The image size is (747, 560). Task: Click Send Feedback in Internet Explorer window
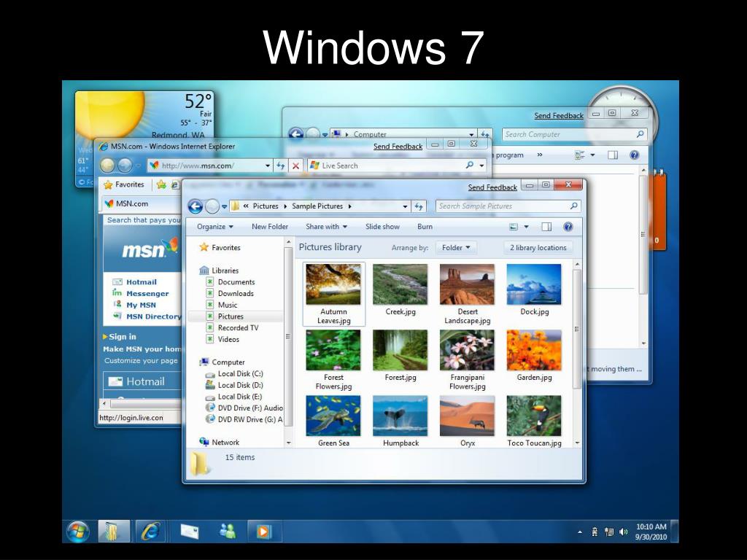[x=398, y=146]
